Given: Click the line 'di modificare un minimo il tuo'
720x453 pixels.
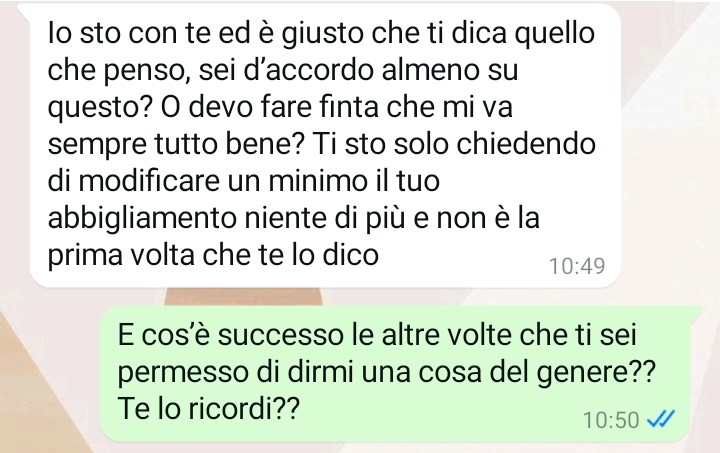Looking at the screenshot, I should (244, 180).
